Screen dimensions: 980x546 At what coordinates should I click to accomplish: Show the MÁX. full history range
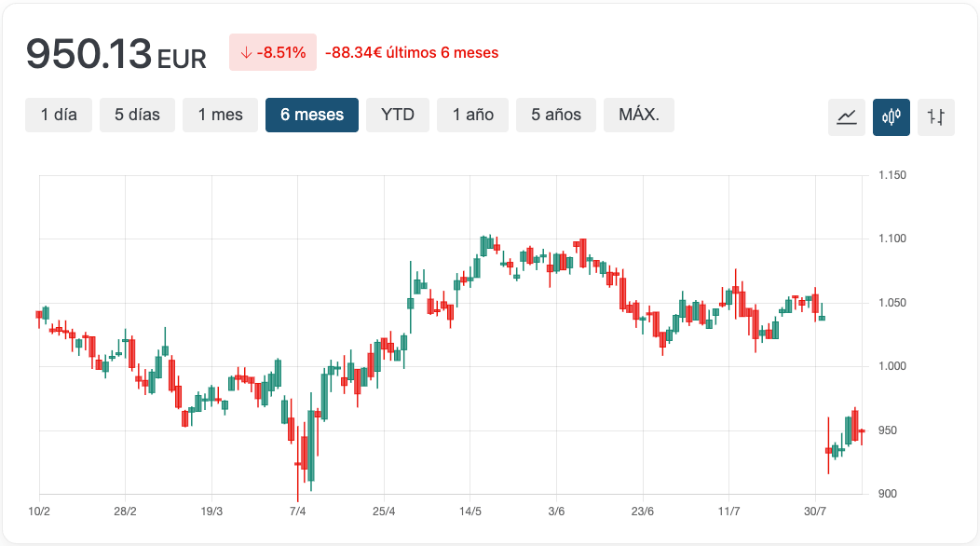[x=639, y=116]
